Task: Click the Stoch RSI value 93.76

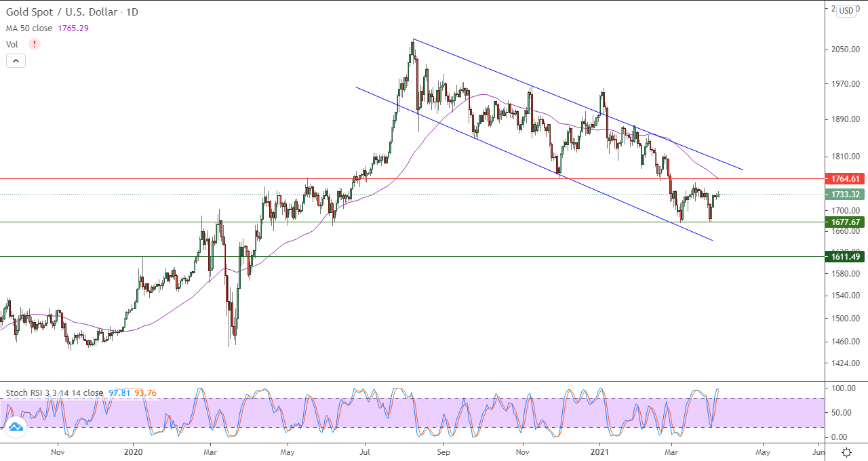Action: coord(146,393)
